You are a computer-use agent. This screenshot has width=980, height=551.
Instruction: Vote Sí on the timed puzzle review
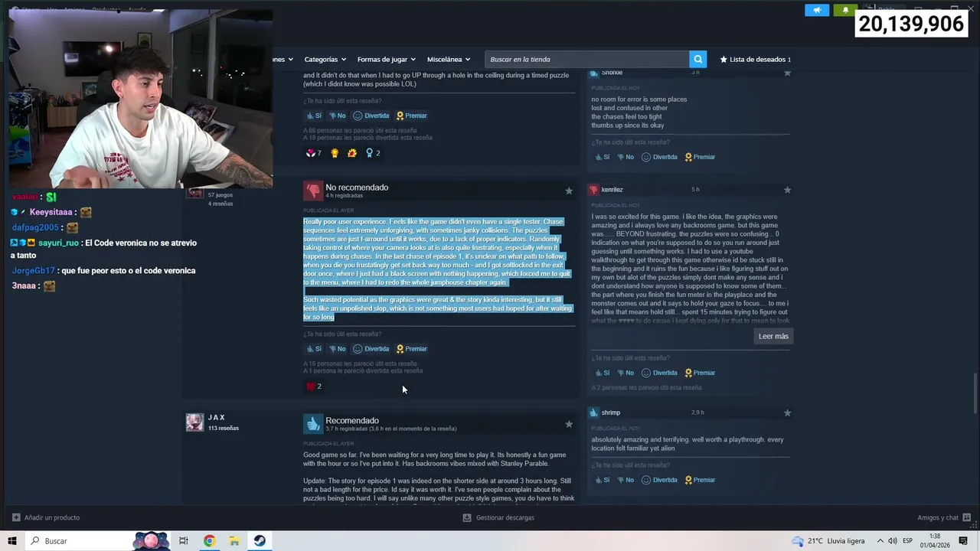pos(314,116)
